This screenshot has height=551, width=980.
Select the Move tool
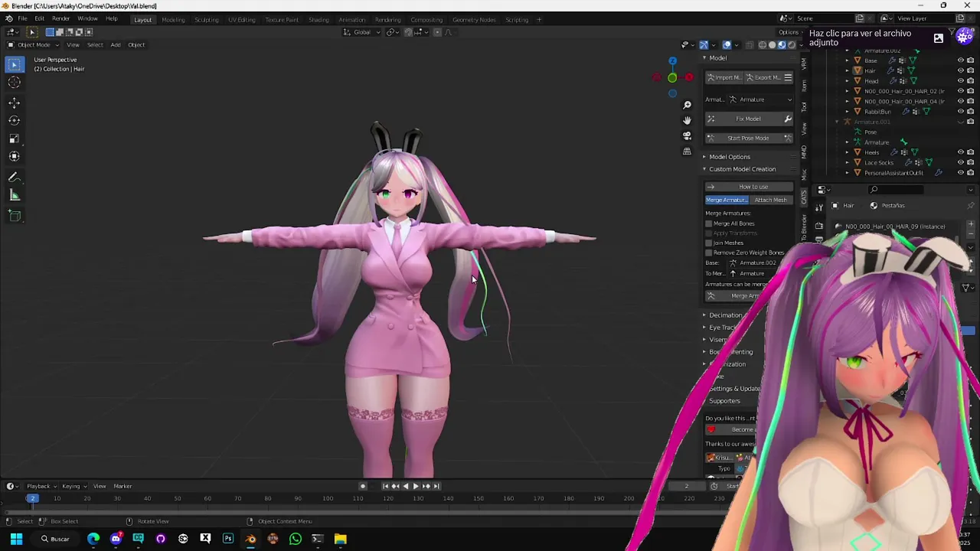pyautogui.click(x=15, y=103)
